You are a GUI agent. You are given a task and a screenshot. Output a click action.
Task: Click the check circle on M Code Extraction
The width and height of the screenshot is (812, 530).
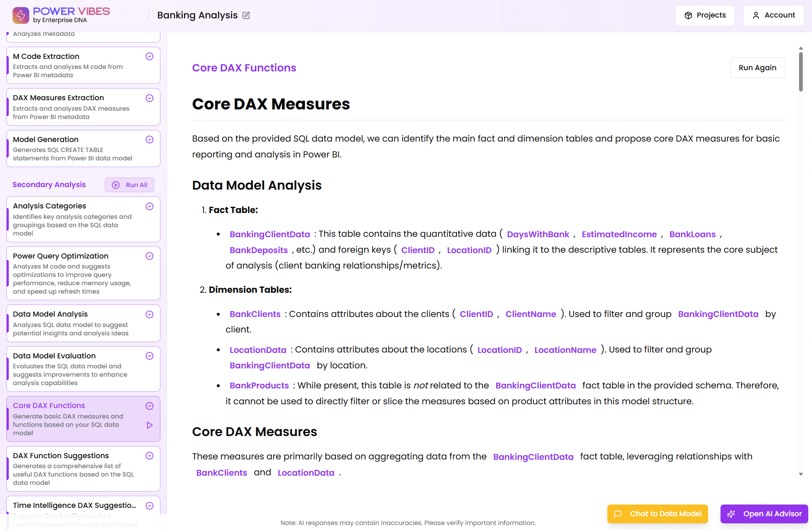pyautogui.click(x=149, y=56)
